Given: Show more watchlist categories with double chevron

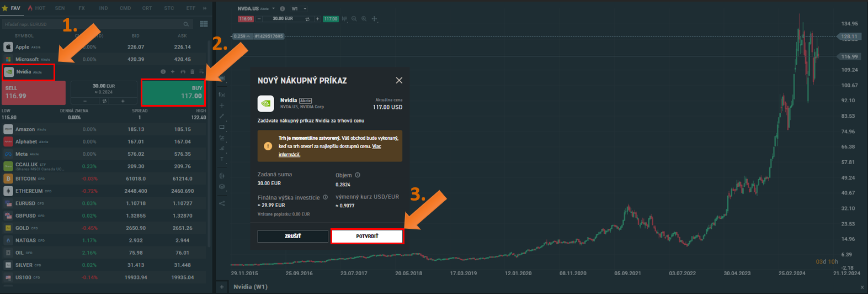Looking at the screenshot, I should click(x=205, y=8).
